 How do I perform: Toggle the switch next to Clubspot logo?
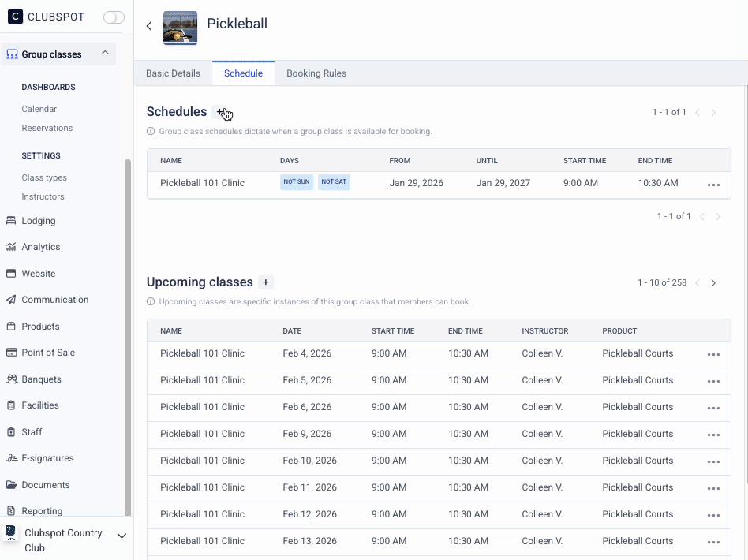point(114,17)
